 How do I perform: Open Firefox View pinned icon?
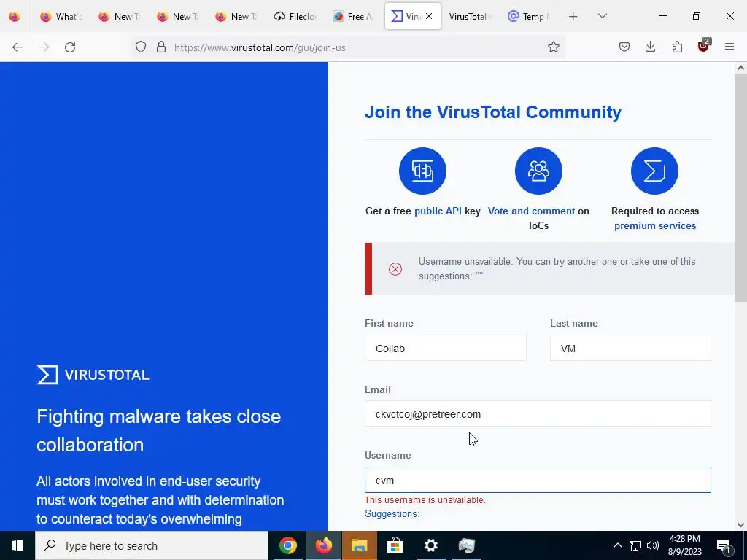click(x=15, y=17)
